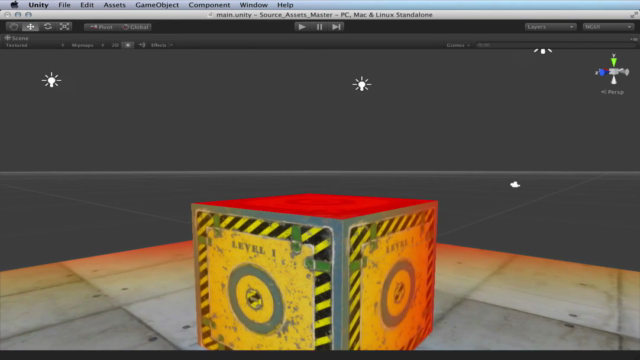Click the fullscreen arrows in the title bar
The width and height of the screenshot is (640, 360).
click(x=634, y=15)
